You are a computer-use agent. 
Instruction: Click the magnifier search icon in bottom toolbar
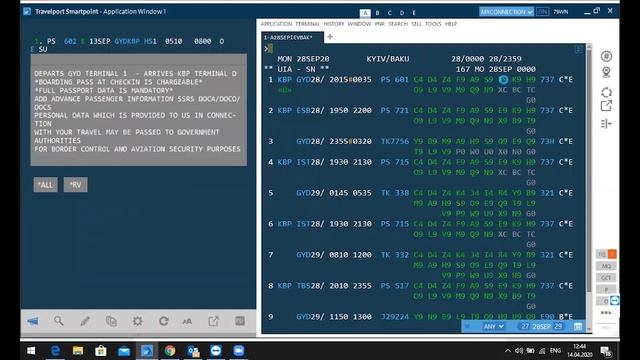click(58, 321)
